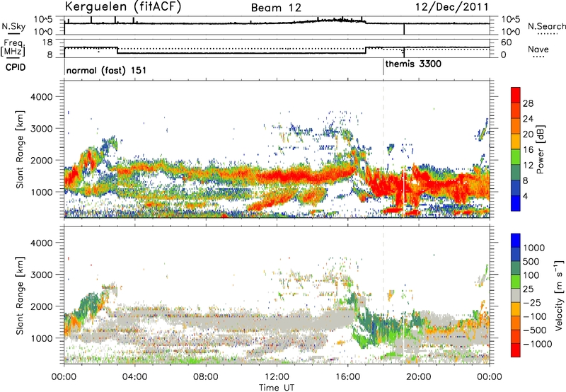This screenshot has height=392, width=566.
Task: Click the velocity colorbar "500" label
Action: (531, 262)
